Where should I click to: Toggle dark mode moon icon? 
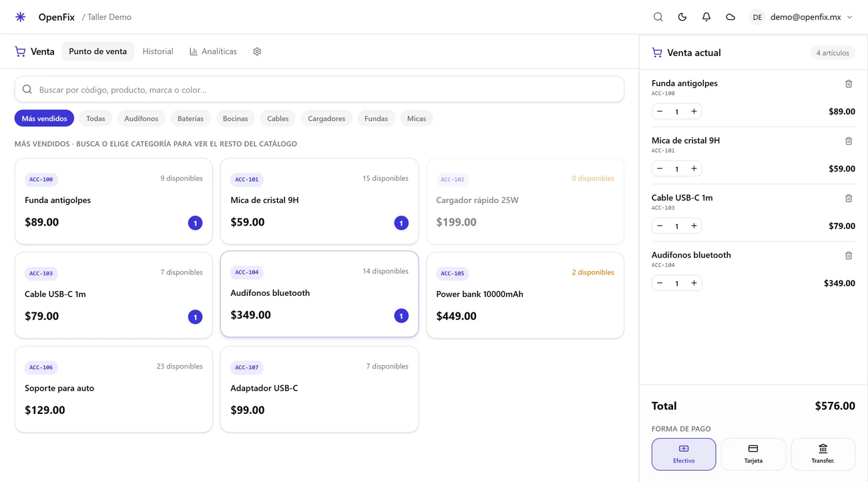682,17
